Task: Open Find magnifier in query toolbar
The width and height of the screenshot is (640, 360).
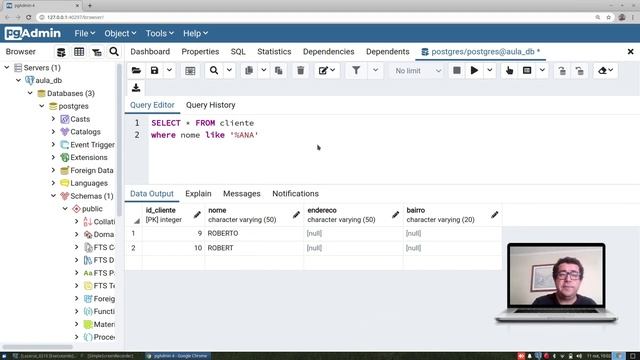Action: point(214,71)
